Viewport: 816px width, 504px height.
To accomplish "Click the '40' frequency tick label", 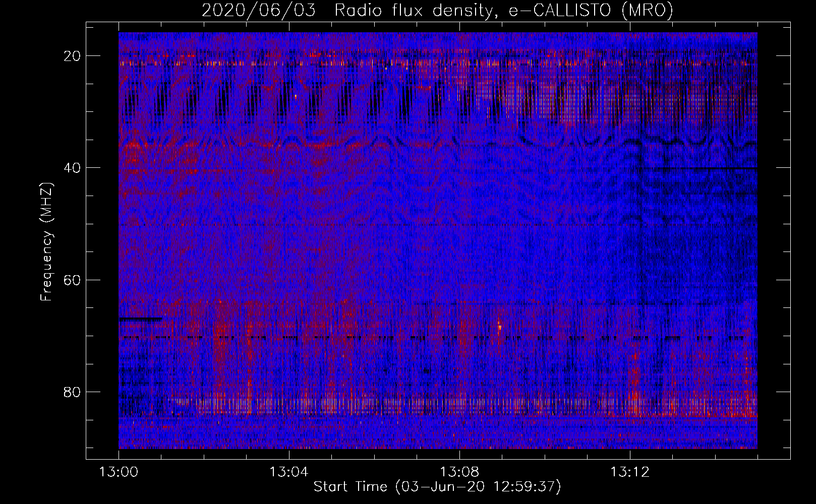I will coord(73,168).
